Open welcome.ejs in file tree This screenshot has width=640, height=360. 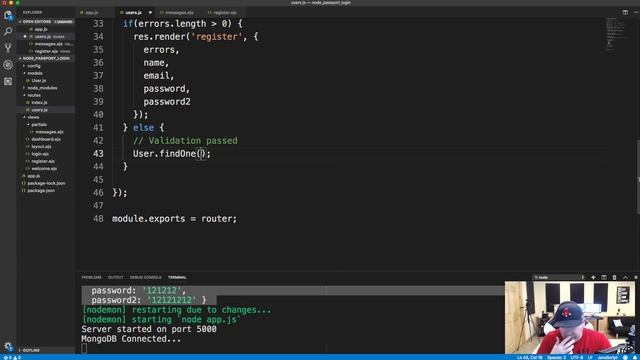point(44,169)
